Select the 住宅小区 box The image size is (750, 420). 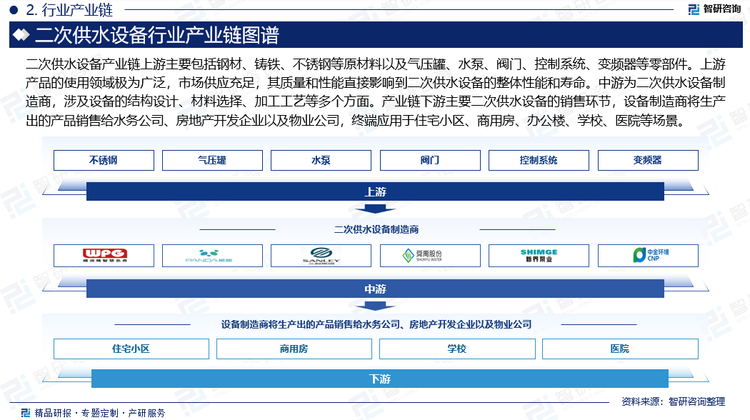coord(131,349)
